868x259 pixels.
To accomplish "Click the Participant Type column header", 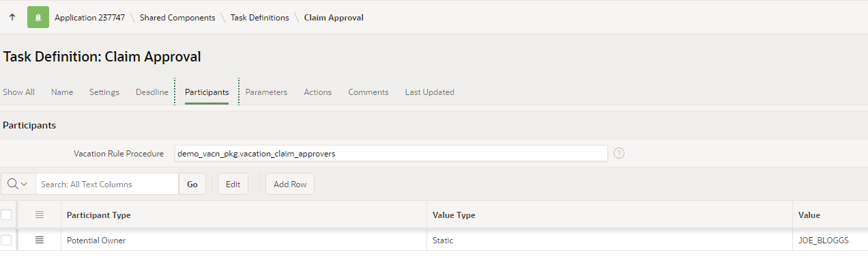I will point(99,215).
